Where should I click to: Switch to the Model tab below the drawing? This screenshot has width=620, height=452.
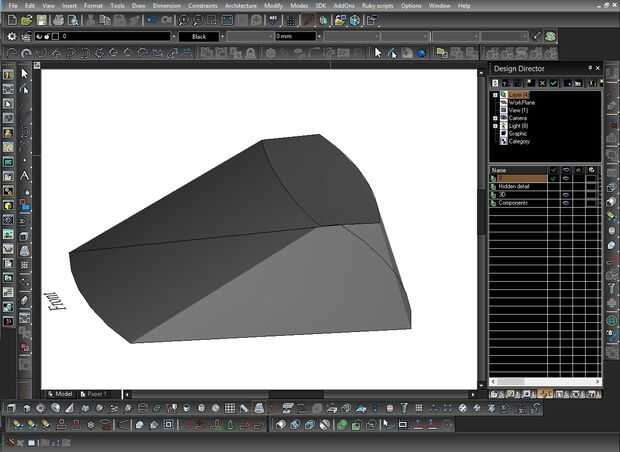(60, 394)
